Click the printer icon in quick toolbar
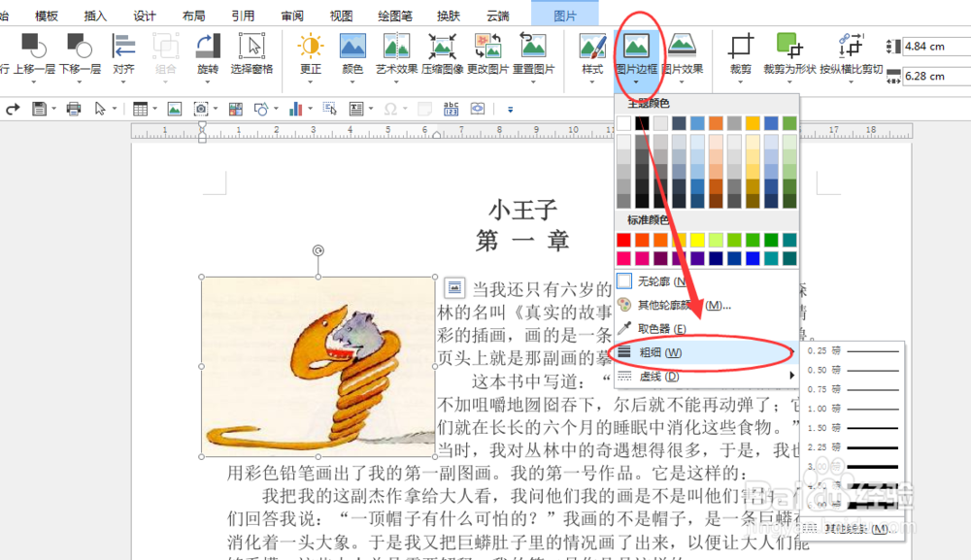Screen dimensions: 971x560 (74, 110)
